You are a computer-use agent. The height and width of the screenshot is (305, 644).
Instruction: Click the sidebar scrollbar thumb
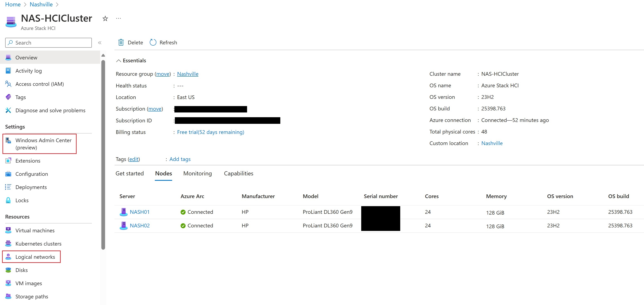(103, 155)
